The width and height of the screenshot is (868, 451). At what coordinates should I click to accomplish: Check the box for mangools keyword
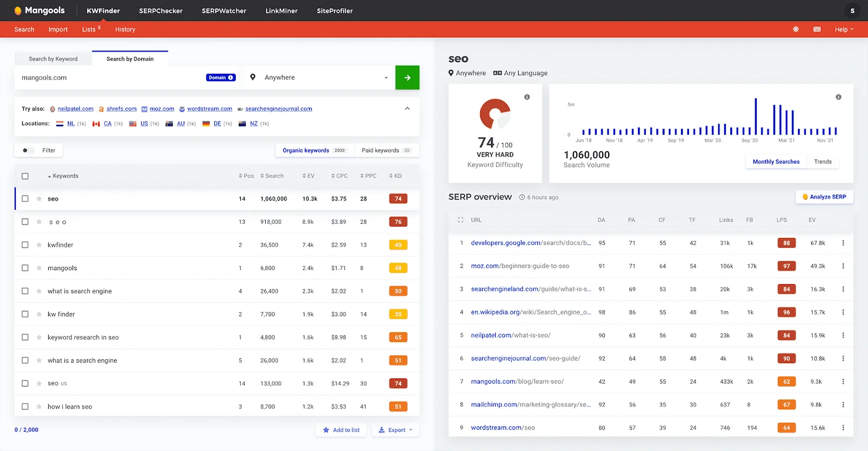point(25,268)
